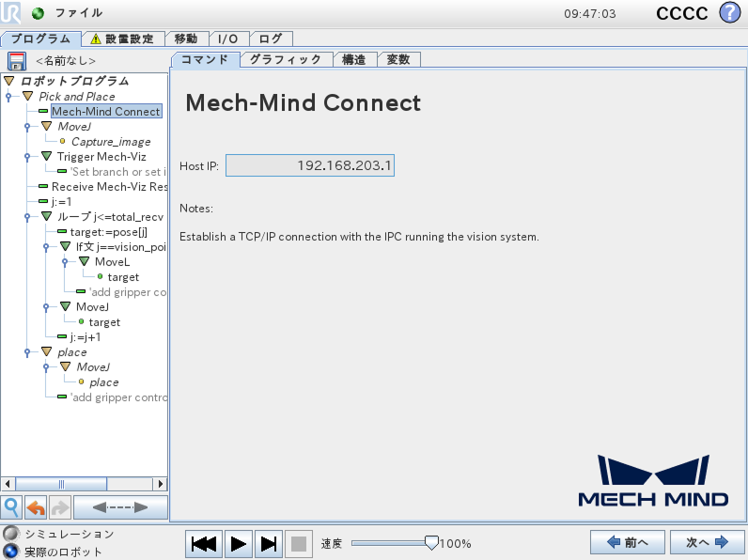Switch to the 設置設定 tab
748x560 pixels.
coord(123,39)
